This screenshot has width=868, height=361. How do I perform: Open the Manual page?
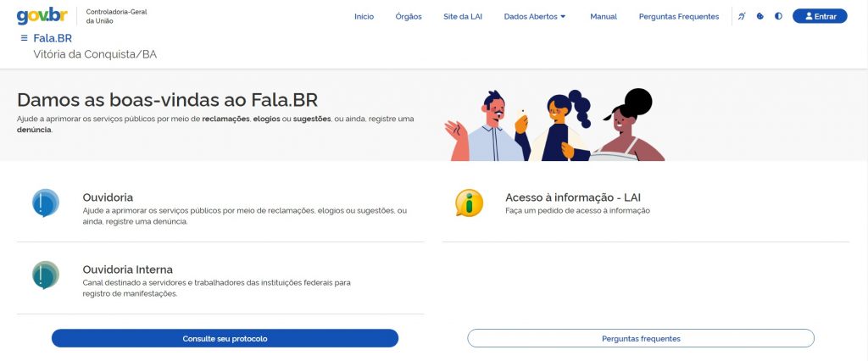click(604, 17)
